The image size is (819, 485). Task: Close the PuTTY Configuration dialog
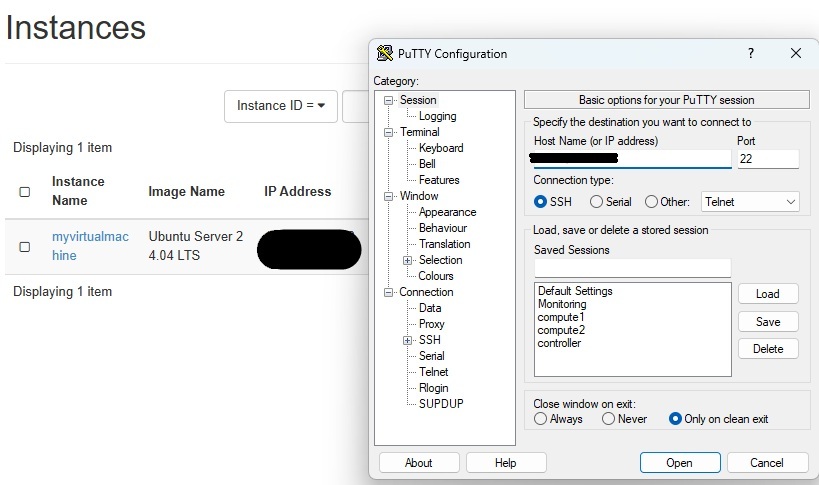[795, 53]
